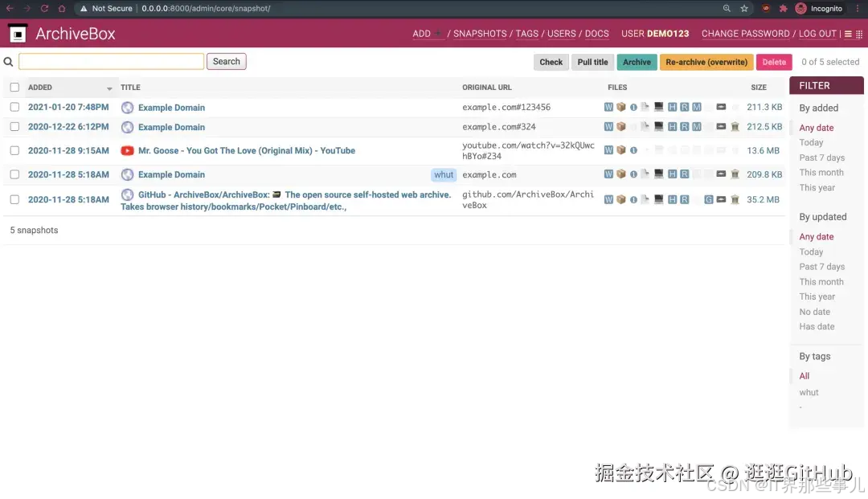This screenshot has width=868, height=499.
Task: Filter By added: Past 7 days
Action: click(x=821, y=157)
